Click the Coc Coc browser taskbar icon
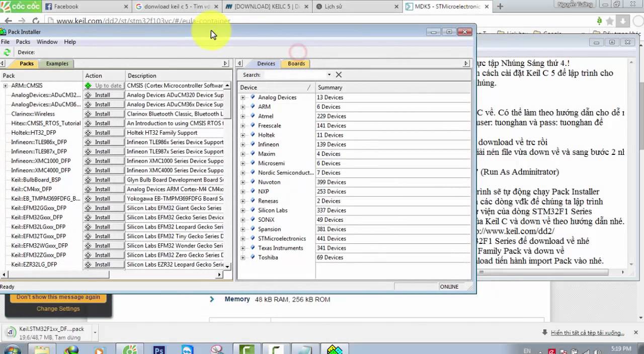644x354 pixels. [130, 349]
